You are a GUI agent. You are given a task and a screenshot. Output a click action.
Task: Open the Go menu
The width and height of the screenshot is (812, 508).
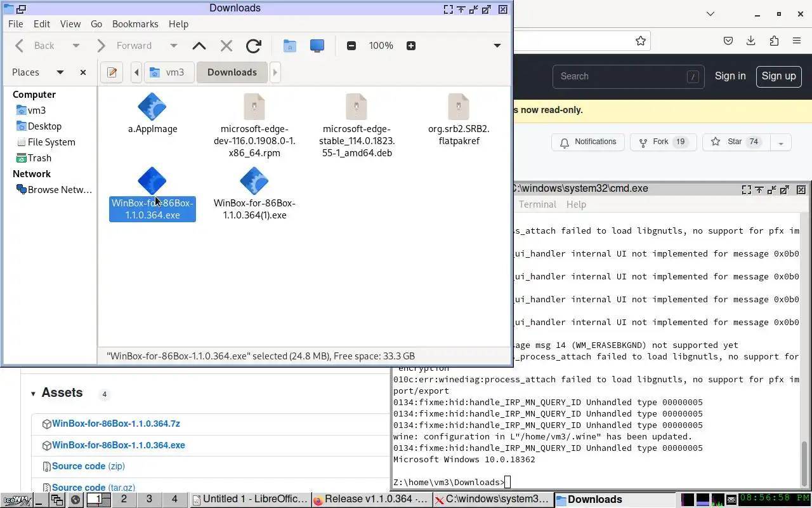click(96, 23)
